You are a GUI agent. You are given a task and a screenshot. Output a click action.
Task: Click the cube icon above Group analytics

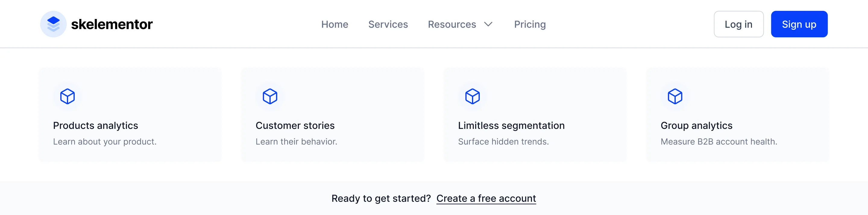(x=675, y=97)
